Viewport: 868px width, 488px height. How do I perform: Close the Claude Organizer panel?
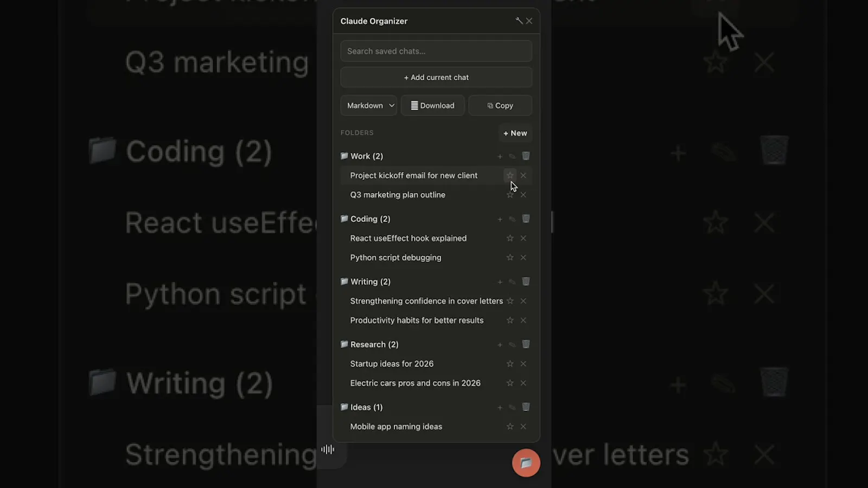click(529, 21)
